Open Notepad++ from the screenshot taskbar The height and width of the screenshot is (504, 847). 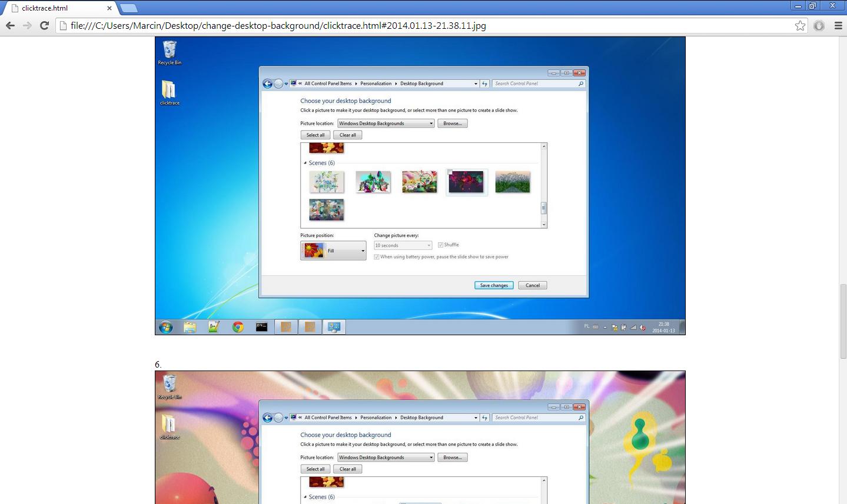[214, 327]
